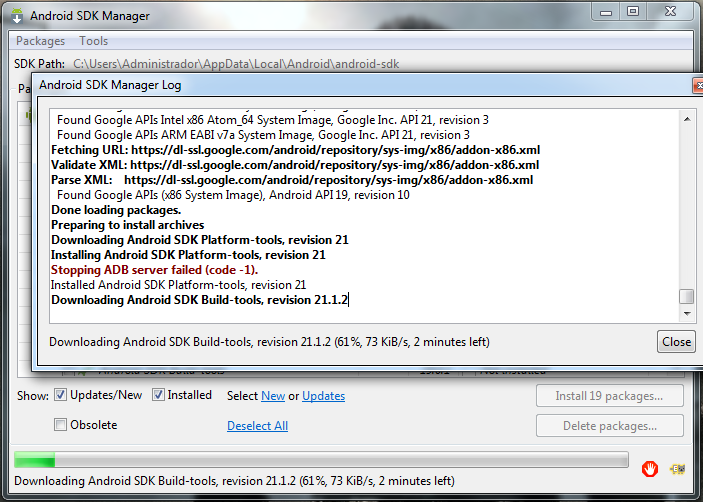
Task: Click the Updates link
Action: tap(323, 396)
